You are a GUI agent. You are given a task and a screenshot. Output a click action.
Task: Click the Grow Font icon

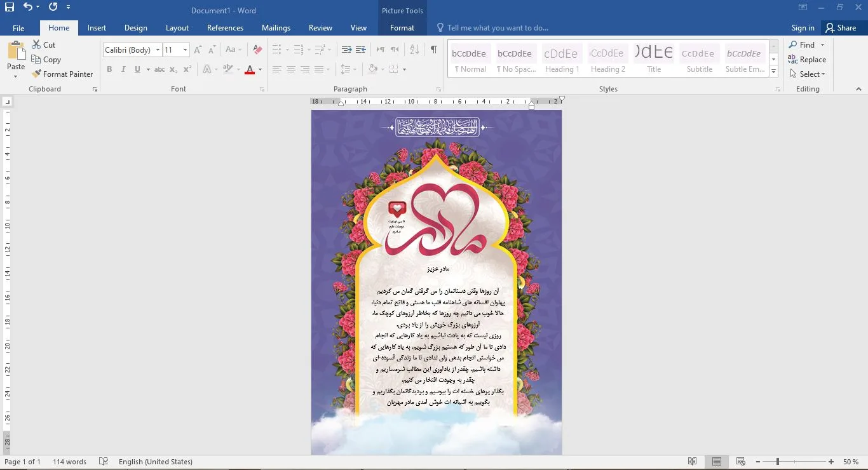click(x=198, y=50)
